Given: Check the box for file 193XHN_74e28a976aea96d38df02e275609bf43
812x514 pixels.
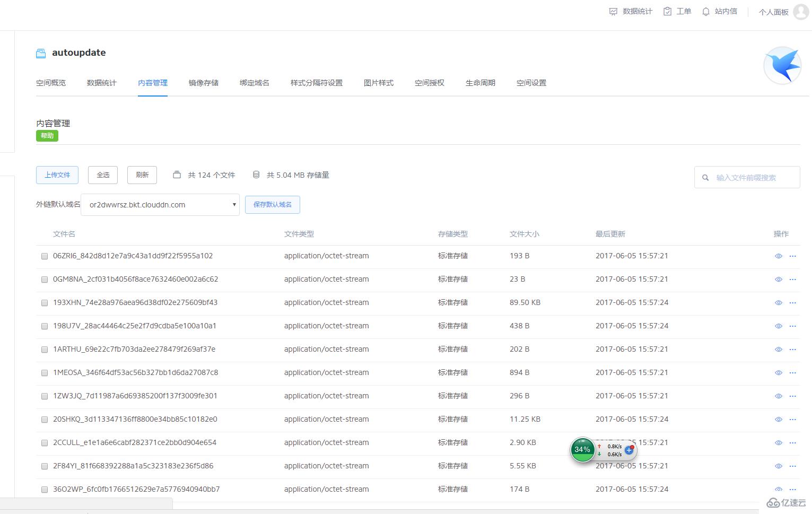Looking at the screenshot, I should coord(45,303).
